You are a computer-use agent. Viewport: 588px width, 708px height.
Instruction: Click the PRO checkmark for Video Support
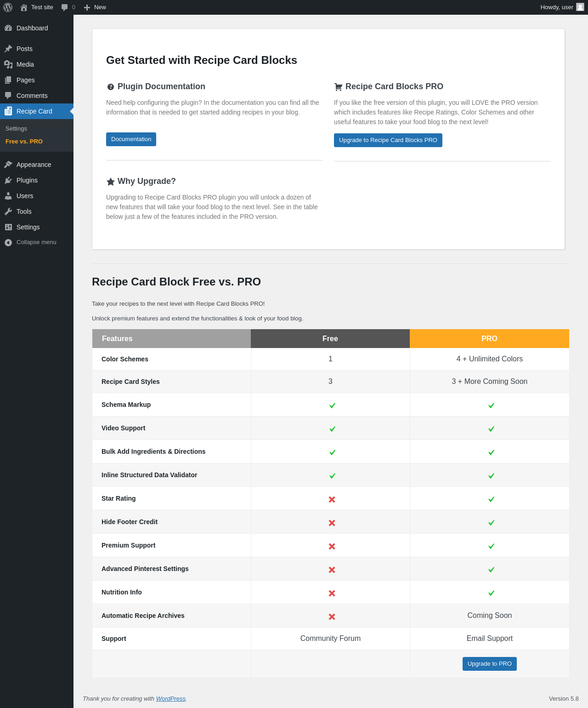(492, 429)
